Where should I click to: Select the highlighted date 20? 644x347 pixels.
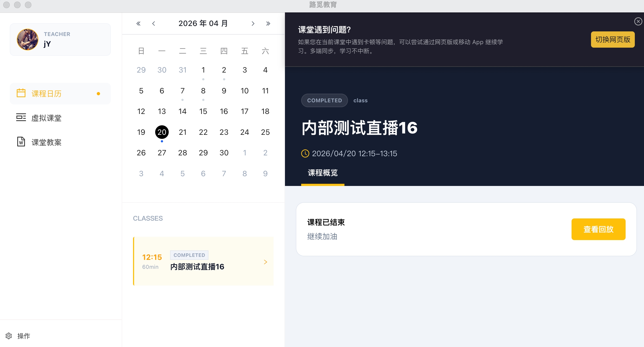point(162,132)
